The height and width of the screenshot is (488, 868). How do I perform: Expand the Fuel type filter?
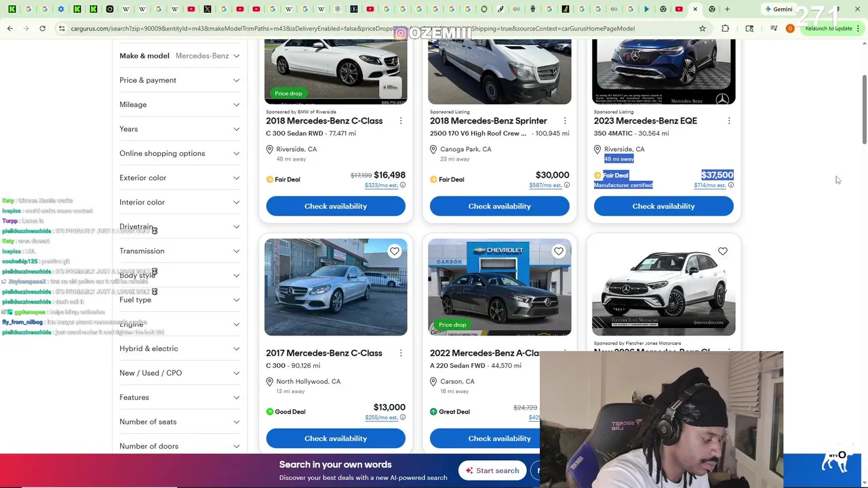(x=180, y=300)
